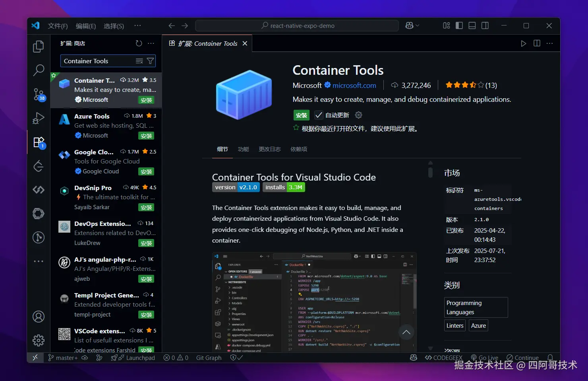588x381 pixels.
Task: Open the Extensions view in activity bar
Action: tap(39, 142)
